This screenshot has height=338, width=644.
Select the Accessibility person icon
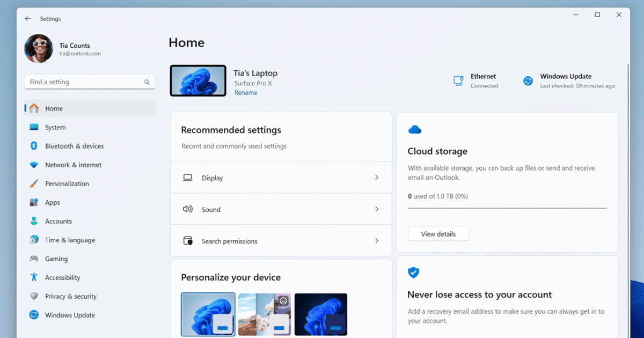click(33, 277)
